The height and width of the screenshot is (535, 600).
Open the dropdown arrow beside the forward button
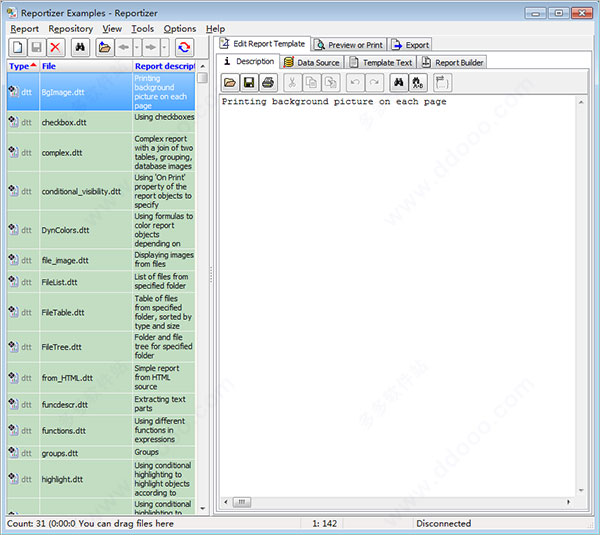tap(164, 47)
